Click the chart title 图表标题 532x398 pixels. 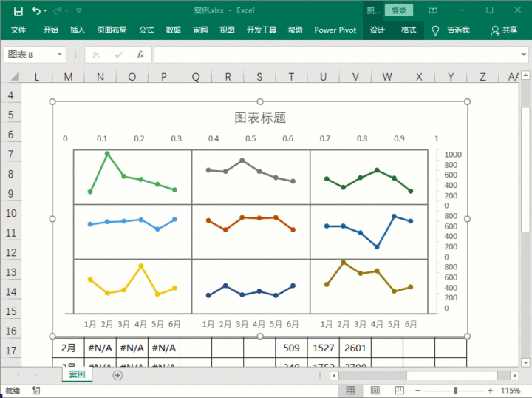[x=260, y=118]
